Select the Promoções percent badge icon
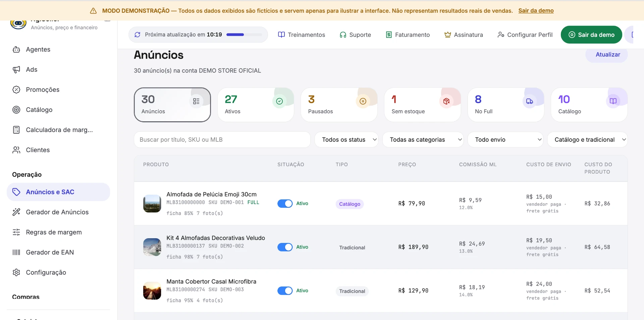644x320 pixels. coord(16,90)
